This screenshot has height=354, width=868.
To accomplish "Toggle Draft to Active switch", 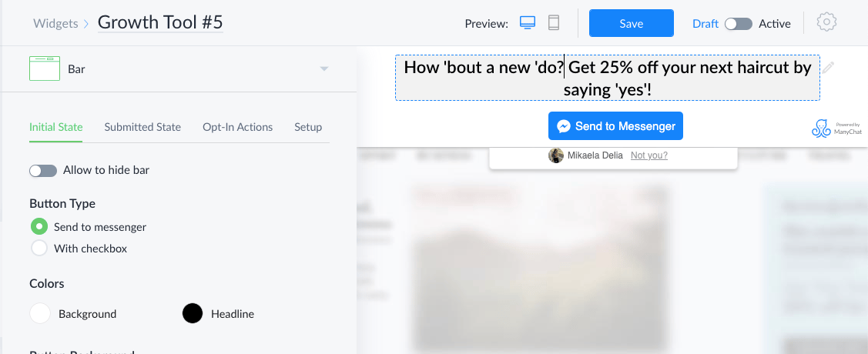I will pyautogui.click(x=739, y=24).
